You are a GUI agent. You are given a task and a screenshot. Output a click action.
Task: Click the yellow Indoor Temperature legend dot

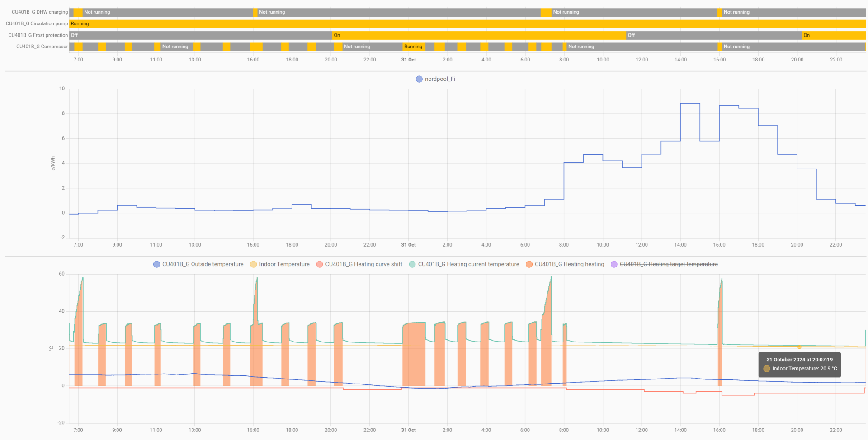point(254,264)
